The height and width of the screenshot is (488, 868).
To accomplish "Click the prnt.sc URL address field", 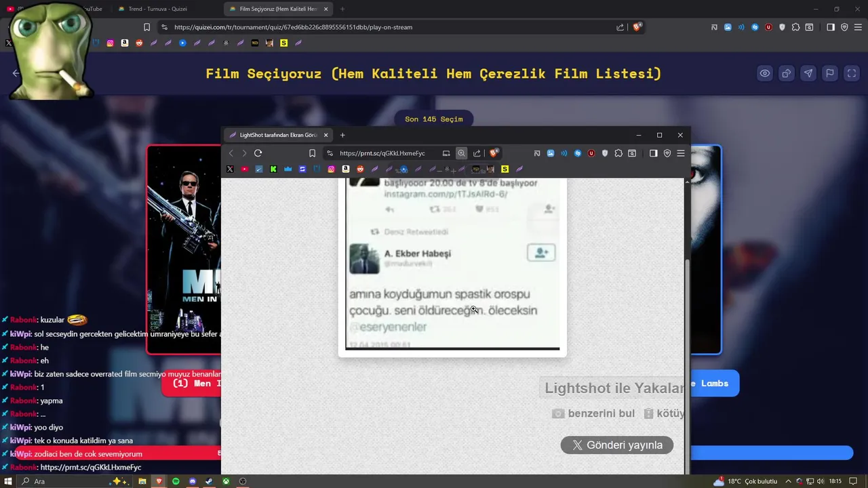I will click(x=382, y=153).
